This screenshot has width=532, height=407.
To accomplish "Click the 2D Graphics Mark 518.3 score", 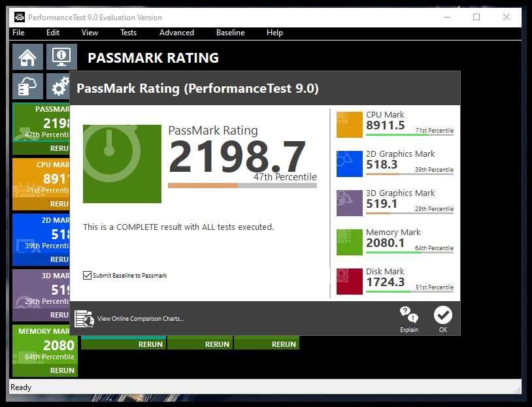I will [382, 165].
